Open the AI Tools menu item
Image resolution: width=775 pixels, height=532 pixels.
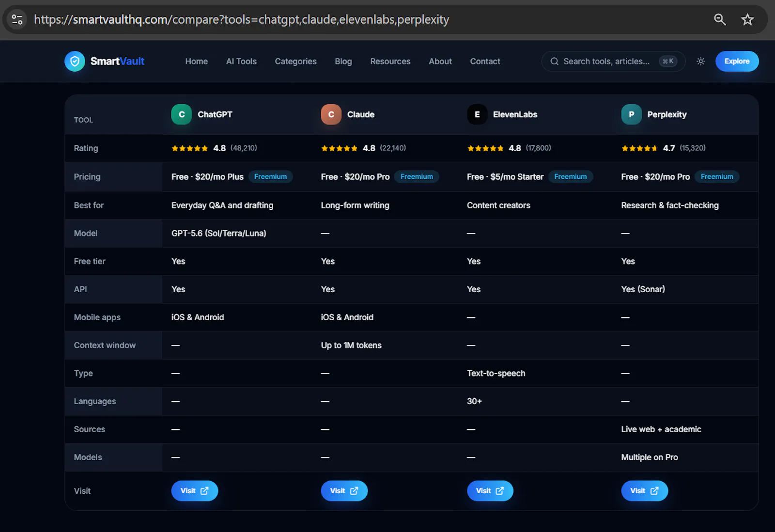[x=241, y=62]
